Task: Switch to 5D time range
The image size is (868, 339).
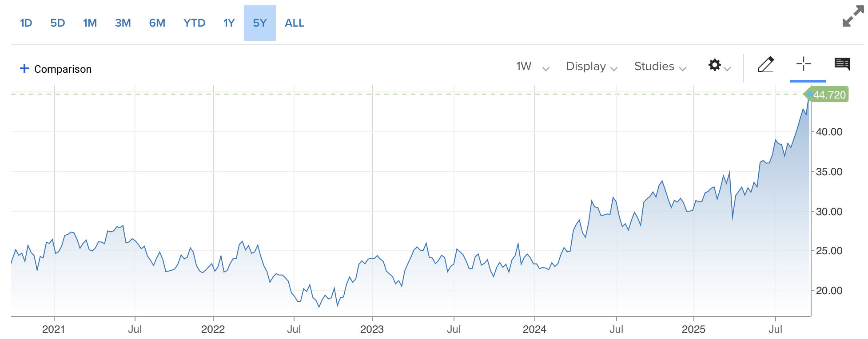Action: click(58, 23)
